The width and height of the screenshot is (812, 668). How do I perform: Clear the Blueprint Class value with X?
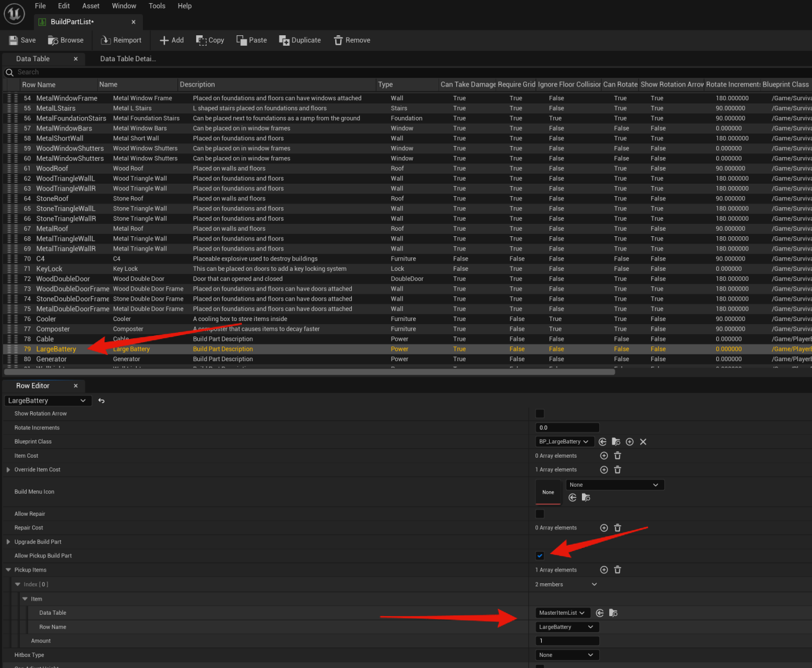pos(643,442)
